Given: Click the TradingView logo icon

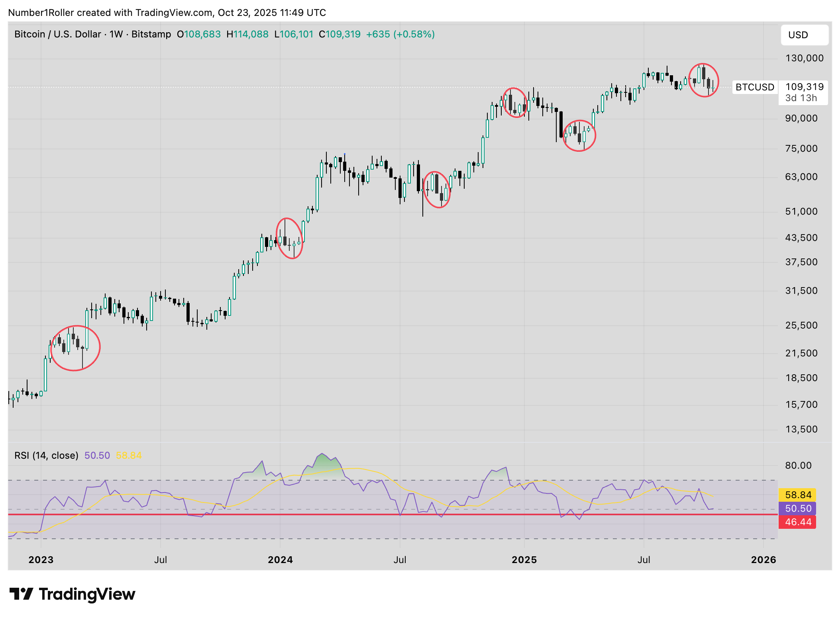Looking at the screenshot, I should pyautogui.click(x=21, y=594).
